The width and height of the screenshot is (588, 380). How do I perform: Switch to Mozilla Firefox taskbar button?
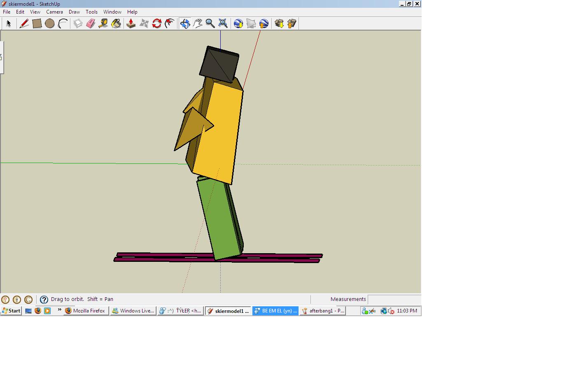click(85, 311)
